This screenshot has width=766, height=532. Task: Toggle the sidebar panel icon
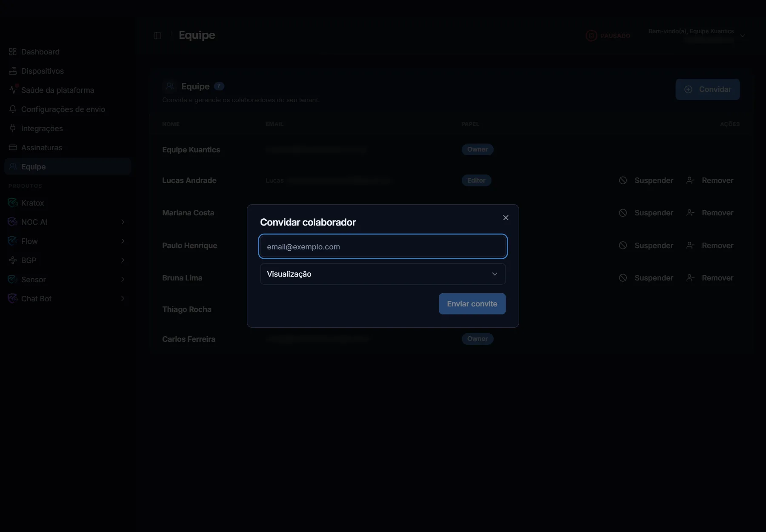(x=157, y=36)
